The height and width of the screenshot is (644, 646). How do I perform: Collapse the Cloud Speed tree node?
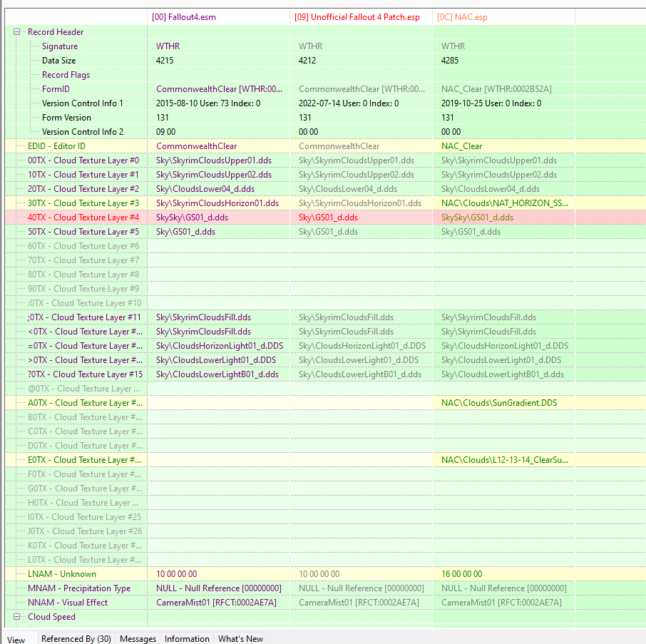click(x=17, y=617)
